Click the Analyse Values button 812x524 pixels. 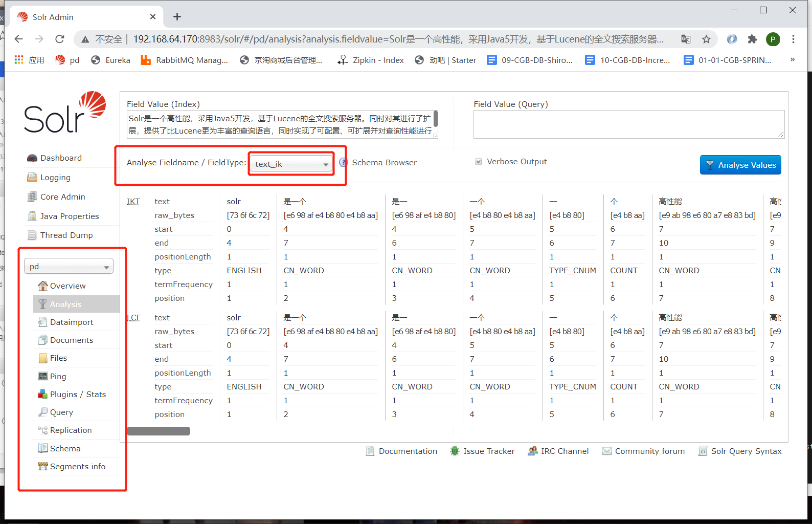point(740,165)
